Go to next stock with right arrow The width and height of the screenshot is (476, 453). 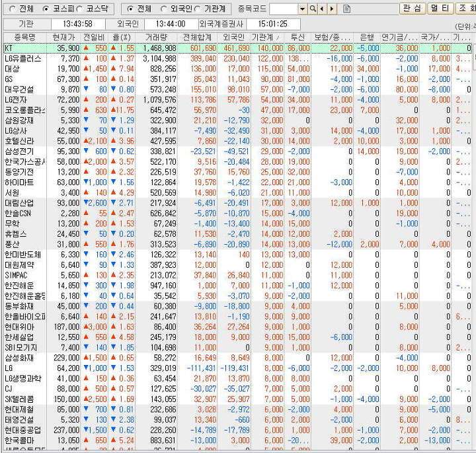coord(332,9)
